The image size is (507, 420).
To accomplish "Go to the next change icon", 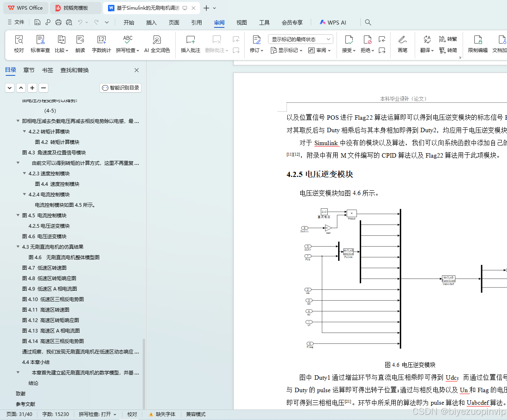I will point(382,50).
